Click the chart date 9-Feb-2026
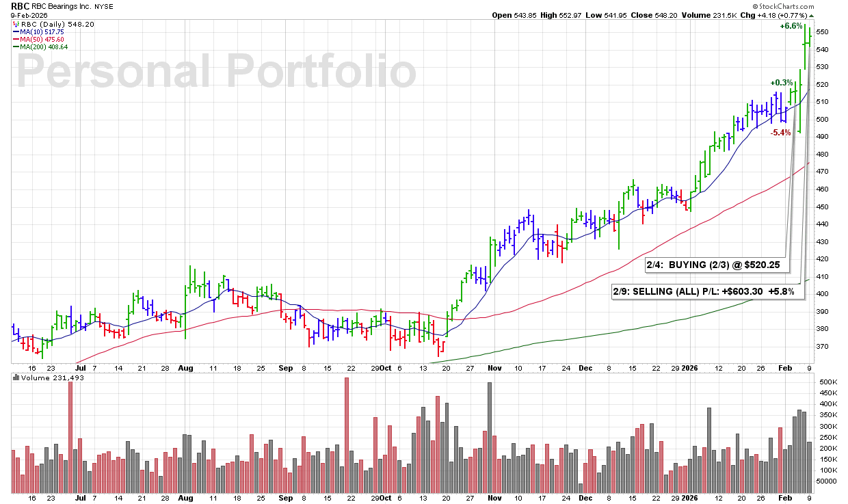This screenshot has width=848, height=504. coord(30,15)
